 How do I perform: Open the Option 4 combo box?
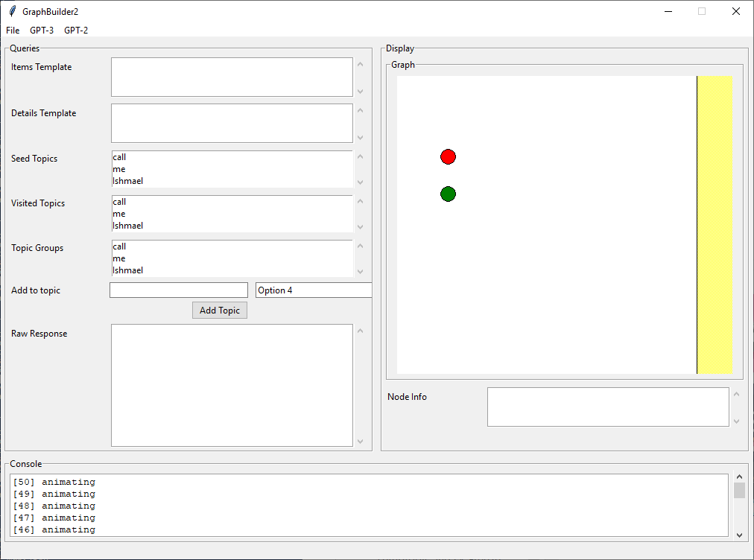click(x=313, y=290)
